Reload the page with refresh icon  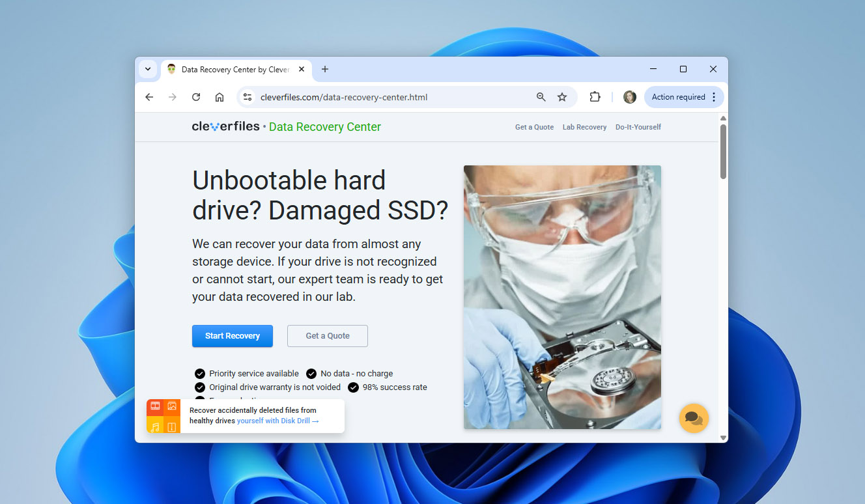click(196, 97)
